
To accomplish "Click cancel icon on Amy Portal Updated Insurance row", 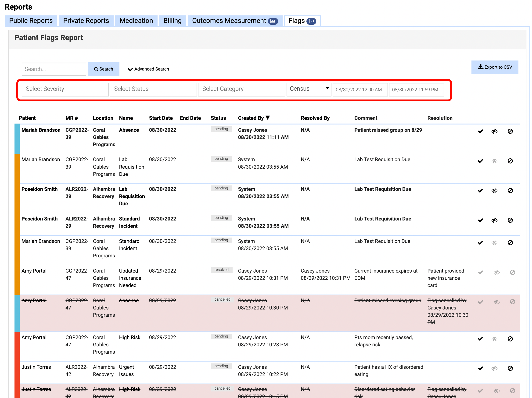I will point(513,272).
